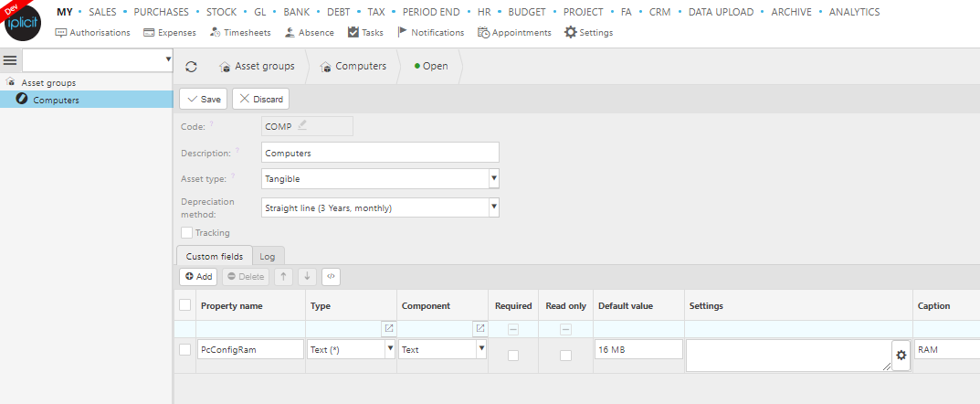Open Settings with the gear icon
This screenshot has height=404, width=980.
tap(589, 32)
